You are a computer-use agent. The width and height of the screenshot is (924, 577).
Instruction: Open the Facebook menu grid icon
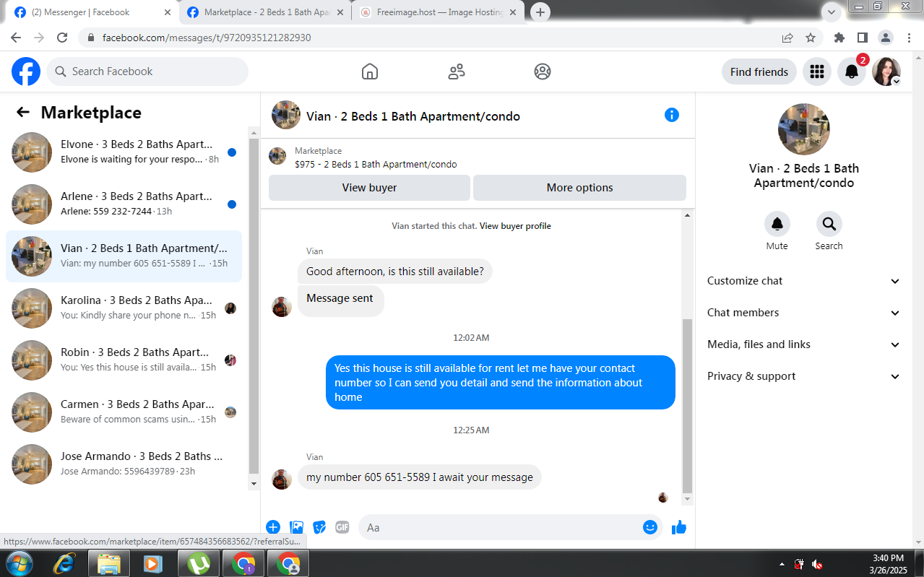(x=817, y=71)
